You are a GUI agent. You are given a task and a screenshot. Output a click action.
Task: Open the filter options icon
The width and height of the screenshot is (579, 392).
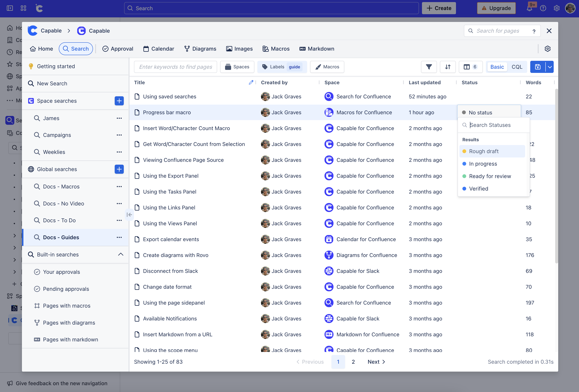[429, 67]
